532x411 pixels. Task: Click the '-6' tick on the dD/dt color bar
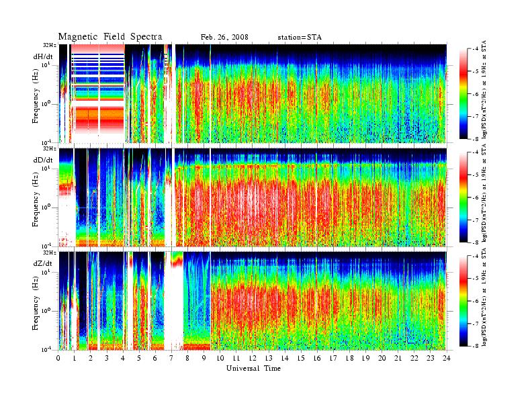point(476,197)
